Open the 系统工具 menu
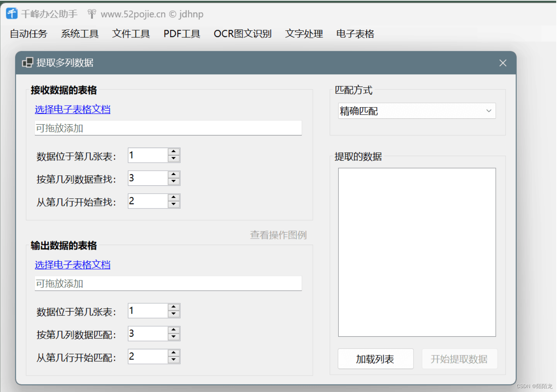Screen dimensions: 558x392 pos(80,34)
